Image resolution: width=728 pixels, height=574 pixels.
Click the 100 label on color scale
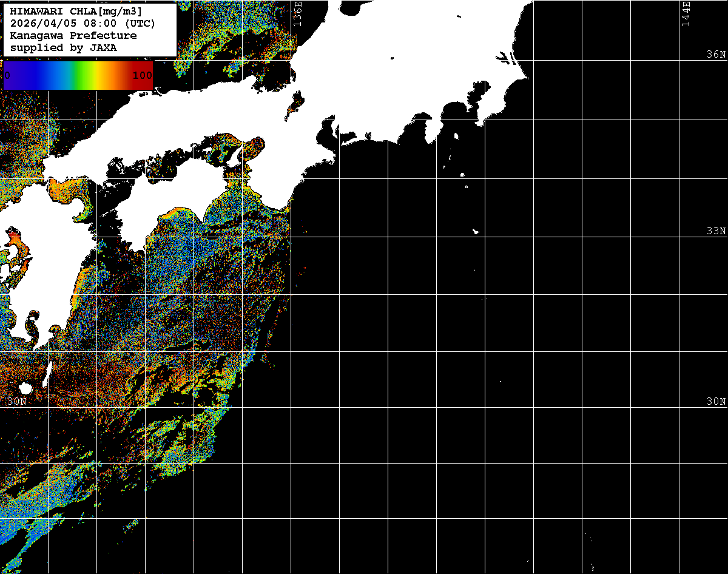[142, 76]
